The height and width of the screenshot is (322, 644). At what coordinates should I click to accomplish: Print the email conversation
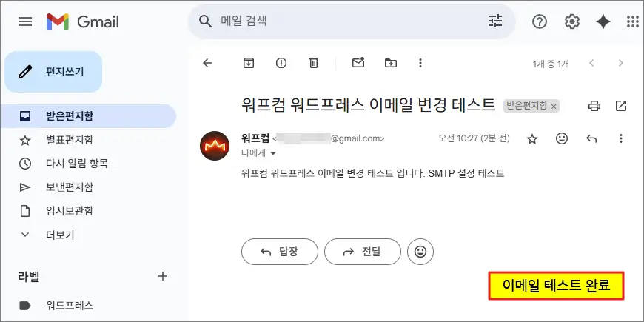[x=594, y=106]
